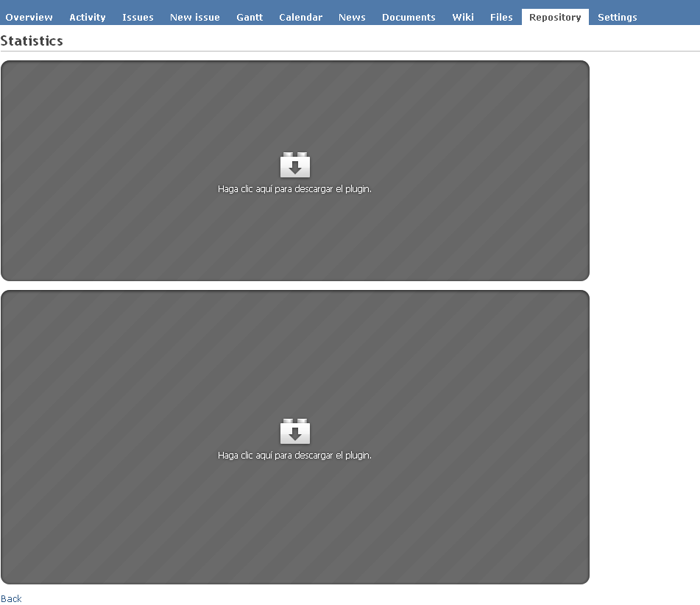View the Gantt tab

pyautogui.click(x=250, y=17)
